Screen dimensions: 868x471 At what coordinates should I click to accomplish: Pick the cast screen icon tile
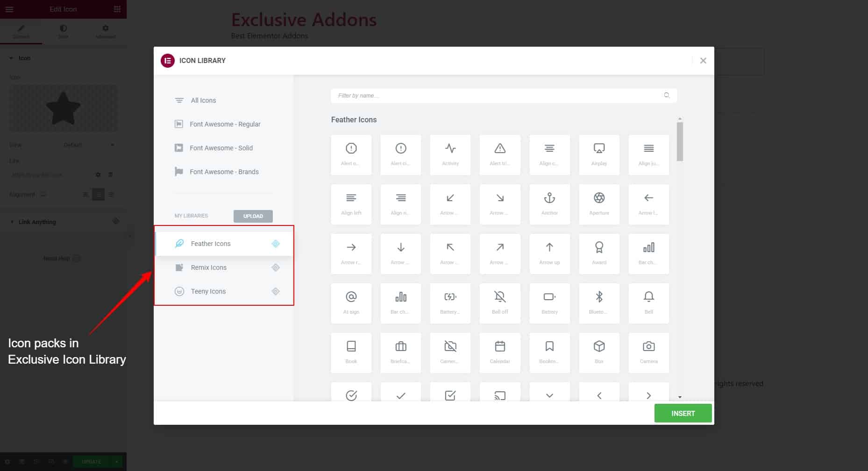[500, 392]
